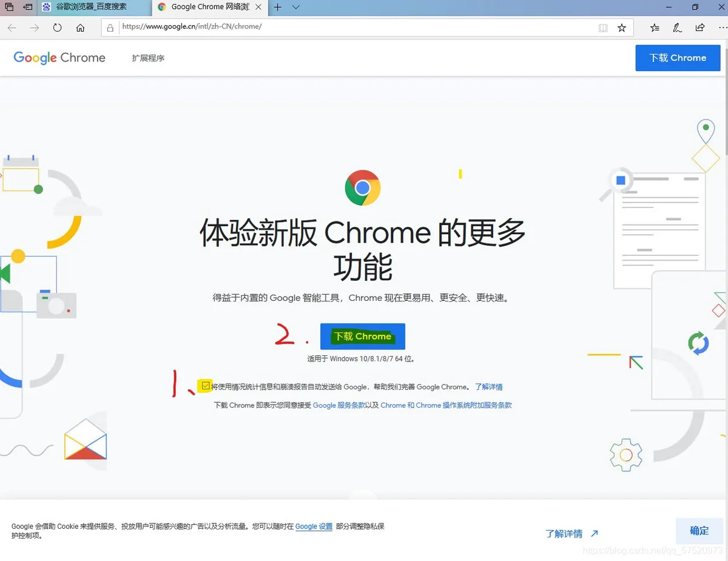Image resolution: width=728 pixels, height=561 pixels.
Task: Show site security info via lock icon
Action: (x=110, y=27)
